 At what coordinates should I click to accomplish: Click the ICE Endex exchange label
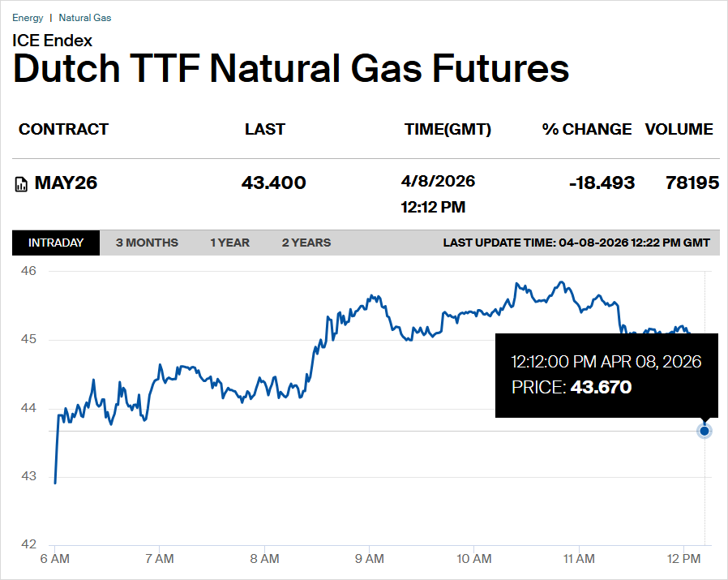(53, 40)
